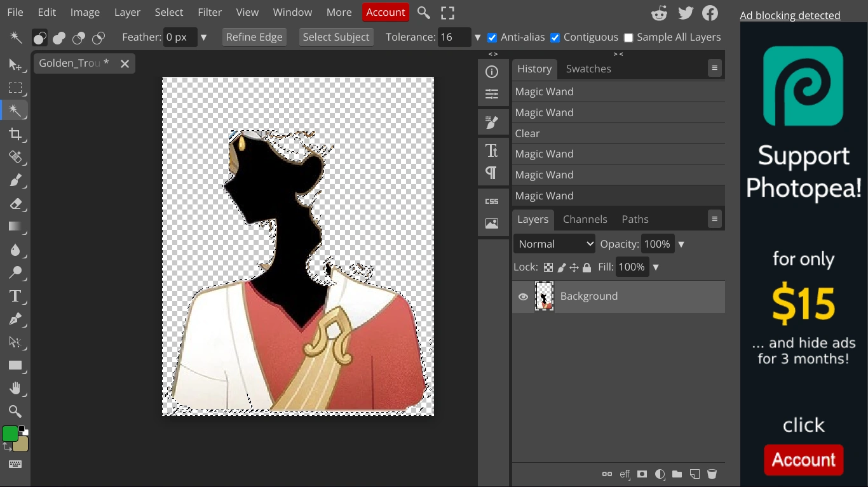
Task: Select the Crop tool
Action: (x=15, y=134)
